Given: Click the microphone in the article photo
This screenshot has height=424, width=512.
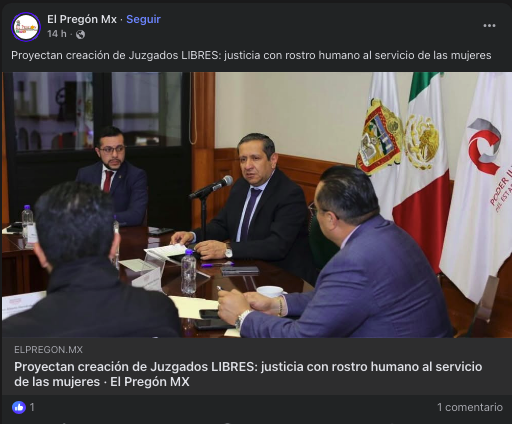Looking at the screenshot, I should [x=211, y=187].
